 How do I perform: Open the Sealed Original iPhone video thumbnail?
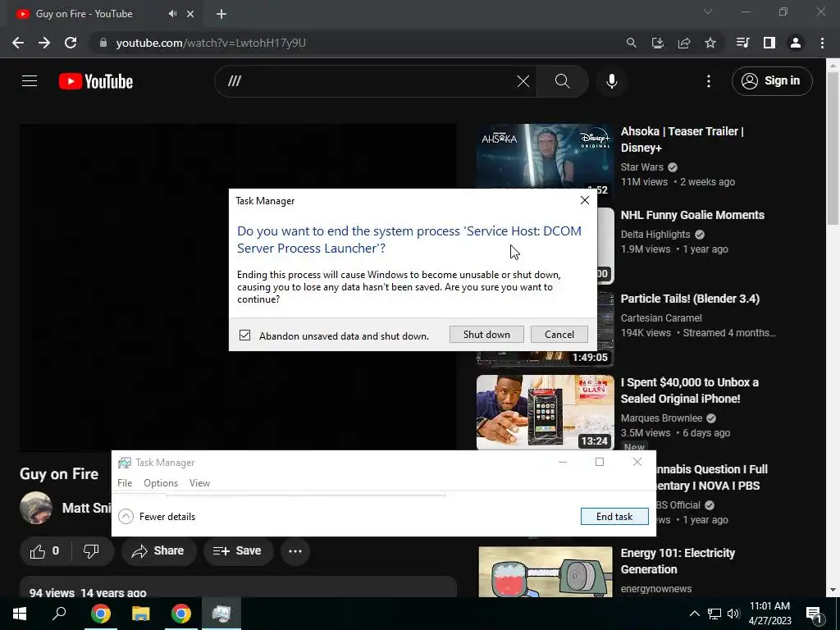(x=545, y=412)
